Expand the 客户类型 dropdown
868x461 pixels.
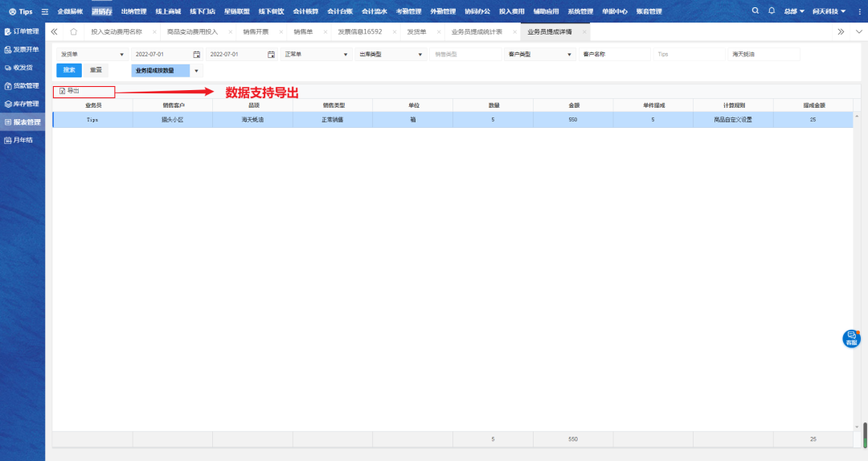(540, 55)
